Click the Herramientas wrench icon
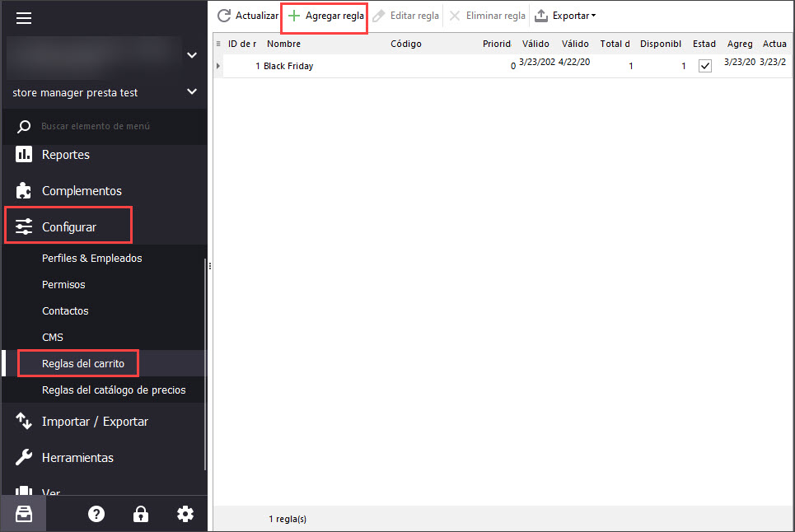Viewport: 795px width, 532px height. tap(24, 458)
